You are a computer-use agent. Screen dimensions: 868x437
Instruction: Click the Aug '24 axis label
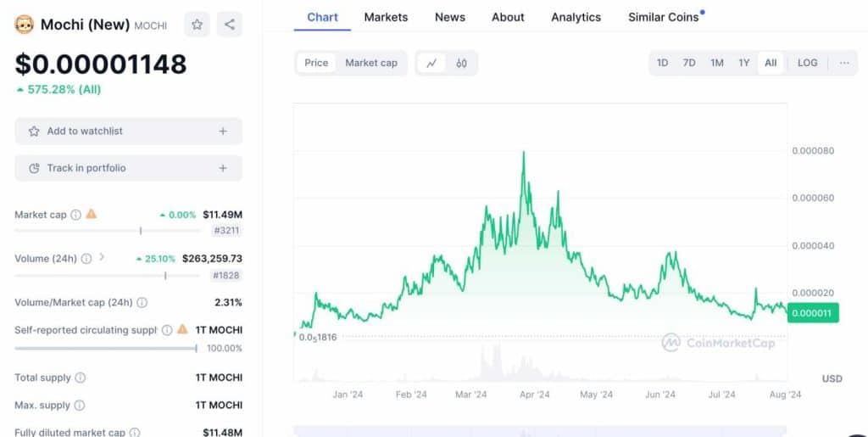point(785,395)
